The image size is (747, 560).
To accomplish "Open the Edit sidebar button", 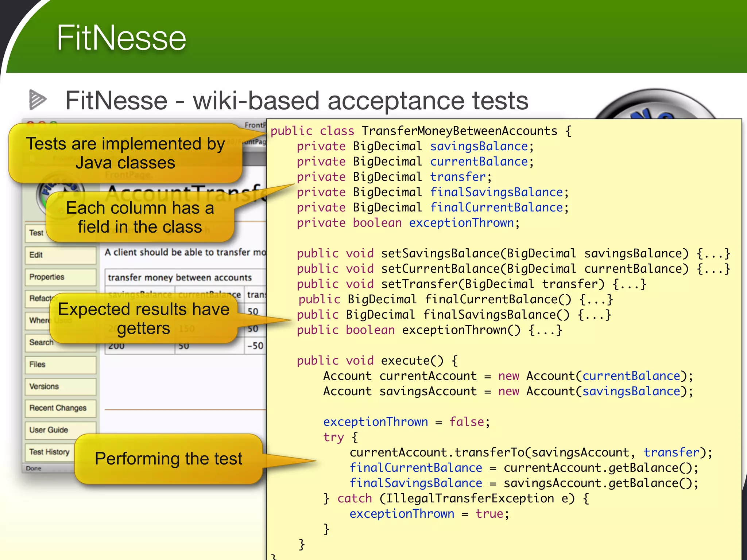I will coord(61,255).
